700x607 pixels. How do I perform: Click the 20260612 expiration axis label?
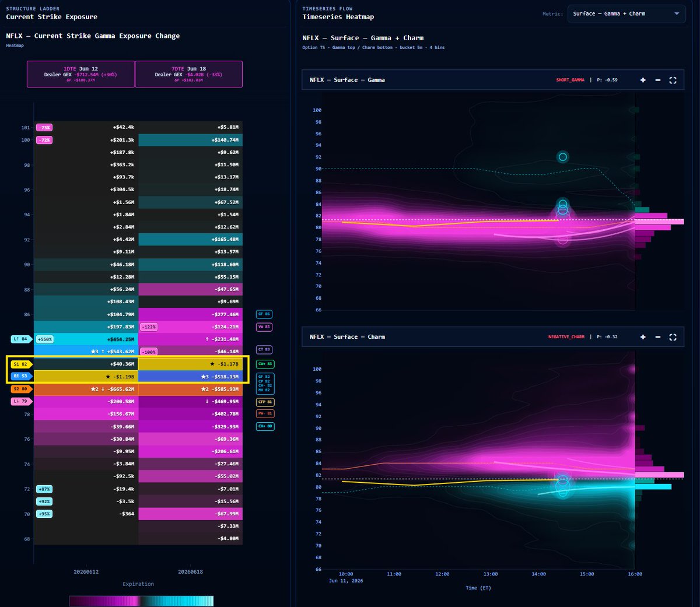86,572
